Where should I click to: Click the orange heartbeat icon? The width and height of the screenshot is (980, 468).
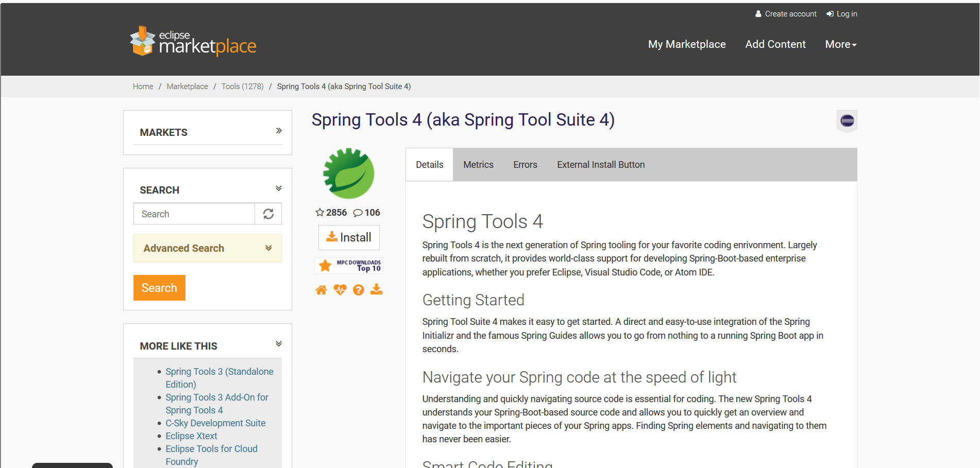tap(340, 290)
